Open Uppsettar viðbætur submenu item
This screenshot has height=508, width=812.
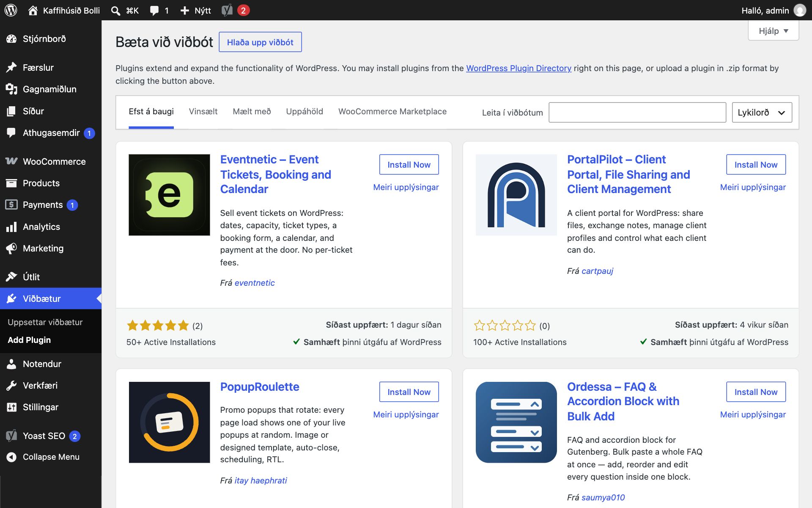coord(45,322)
